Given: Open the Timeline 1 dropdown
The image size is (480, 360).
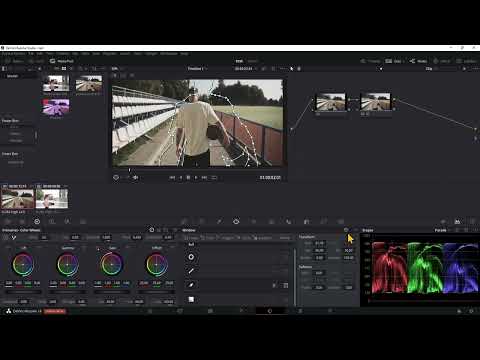Looking at the screenshot, I should click(x=197, y=69).
